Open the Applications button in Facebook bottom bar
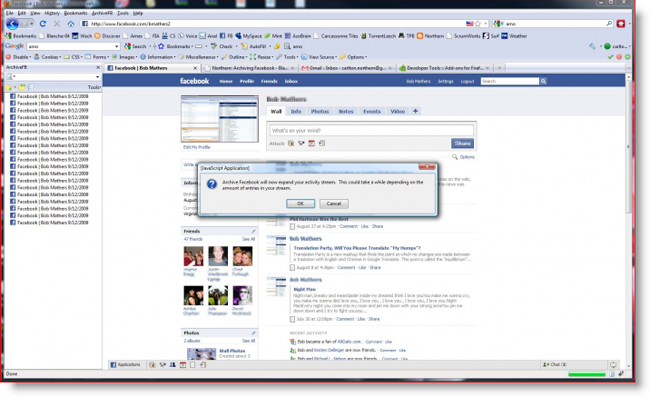 pos(125,365)
